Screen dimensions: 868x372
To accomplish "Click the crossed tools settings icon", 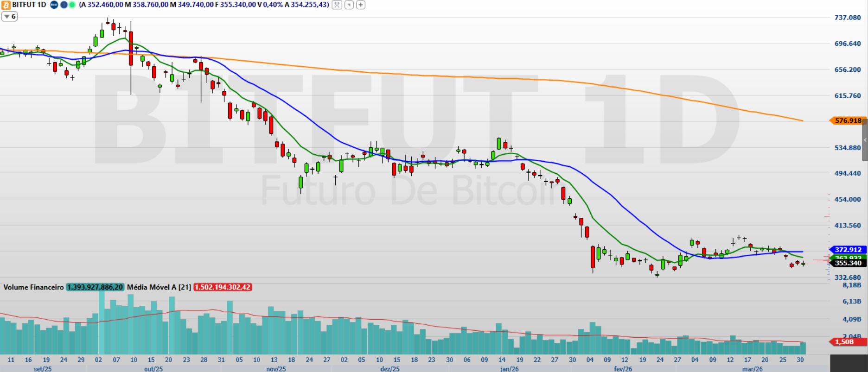I will pos(337,5).
